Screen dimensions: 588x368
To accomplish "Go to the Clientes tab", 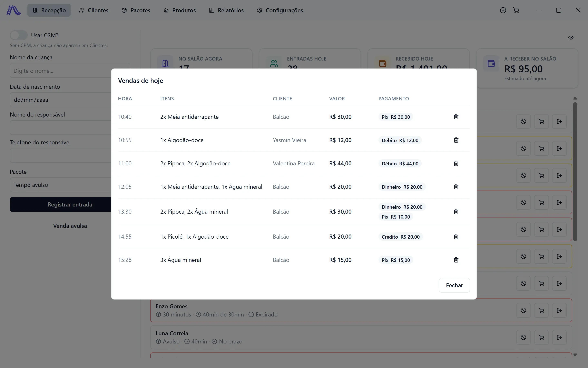I will pyautogui.click(x=94, y=10).
